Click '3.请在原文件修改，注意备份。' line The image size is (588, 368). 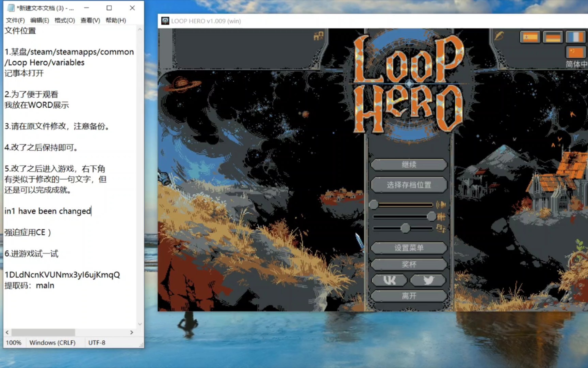57,126
